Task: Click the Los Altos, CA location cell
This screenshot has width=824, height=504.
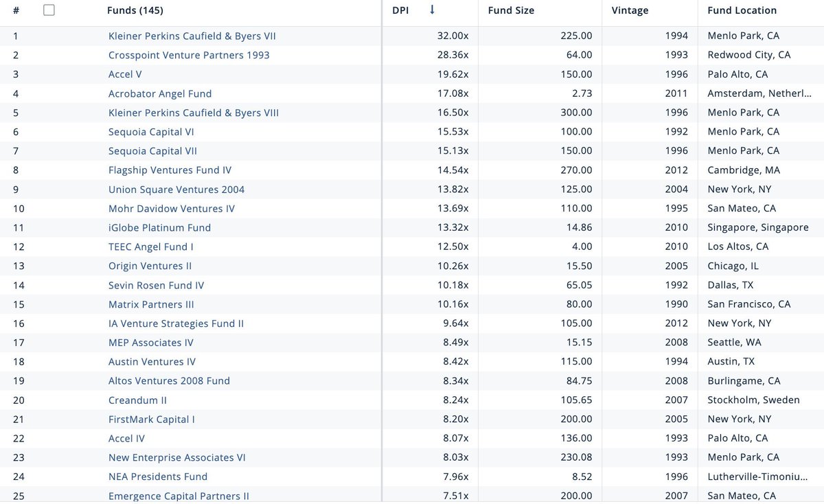Action: pyautogui.click(x=738, y=247)
